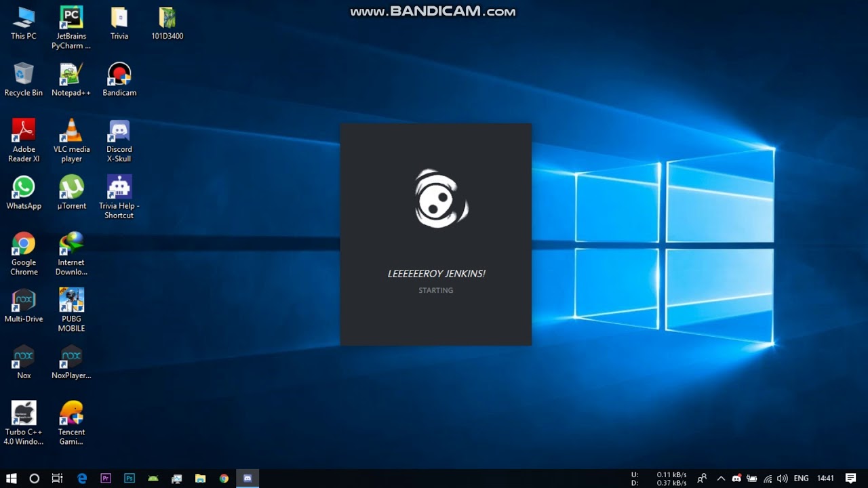Open Cortana search circle in taskbar
Screen dimensions: 868x488
tap(35, 479)
